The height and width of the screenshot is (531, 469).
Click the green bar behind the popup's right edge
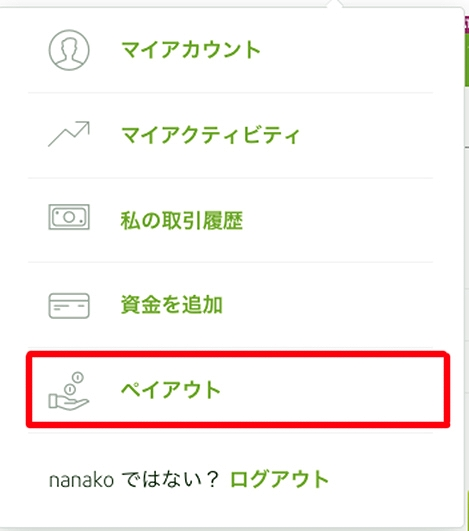coord(467,60)
